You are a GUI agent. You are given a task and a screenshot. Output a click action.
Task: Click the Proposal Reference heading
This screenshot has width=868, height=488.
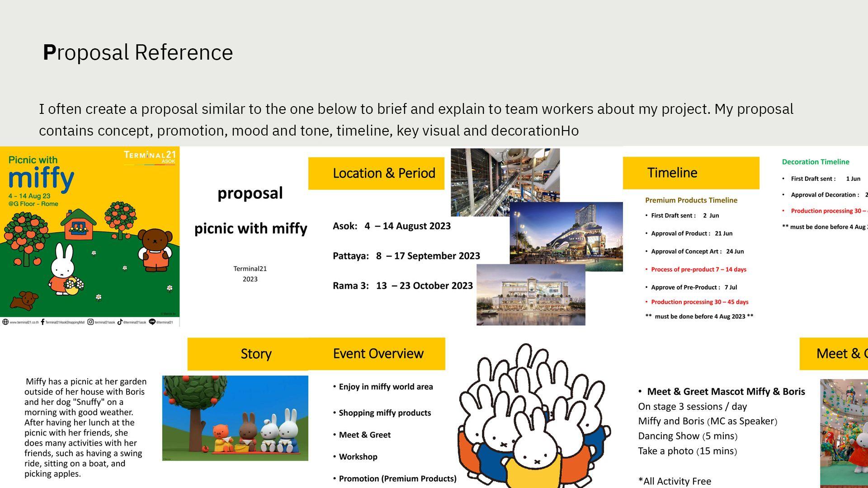coord(138,52)
